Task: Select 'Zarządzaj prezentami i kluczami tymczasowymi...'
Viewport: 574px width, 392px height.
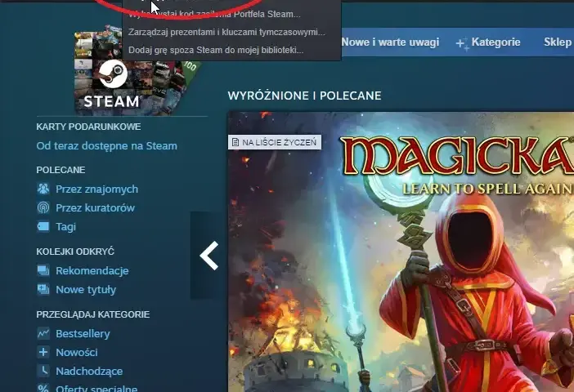Action: point(226,32)
